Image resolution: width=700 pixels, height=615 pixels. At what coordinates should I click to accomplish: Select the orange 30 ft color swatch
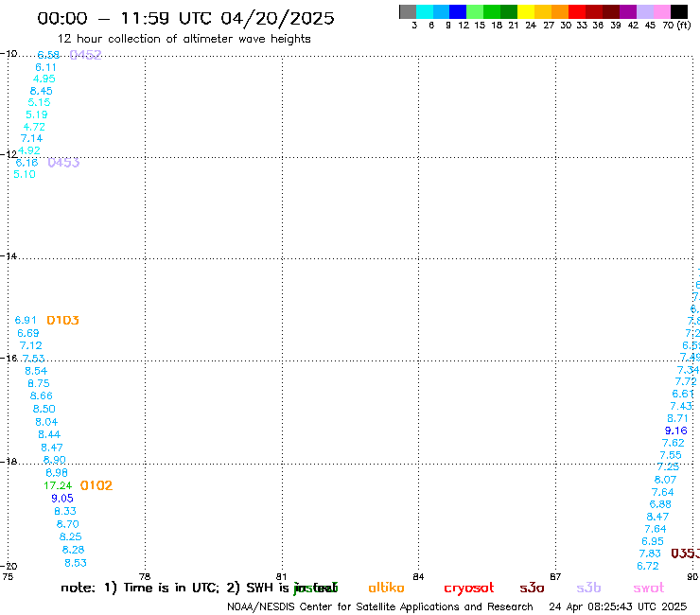(560, 11)
